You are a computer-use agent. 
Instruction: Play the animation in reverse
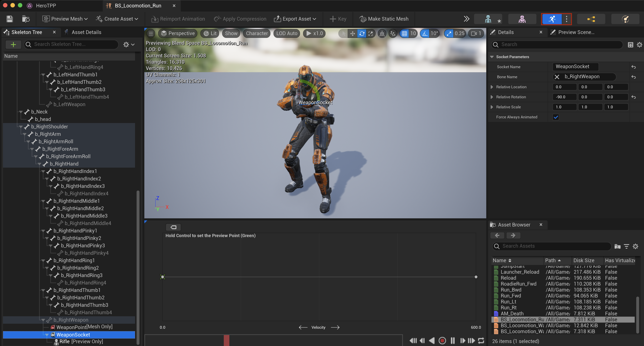pos(432,340)
